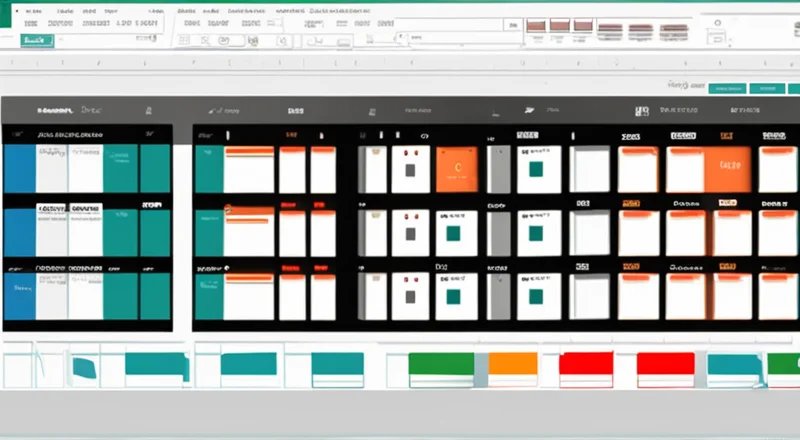The width and height of the screenshot is (800, 440).
Task: Click the gray square icon in the top row card
Action: click(x=410, y=170)
